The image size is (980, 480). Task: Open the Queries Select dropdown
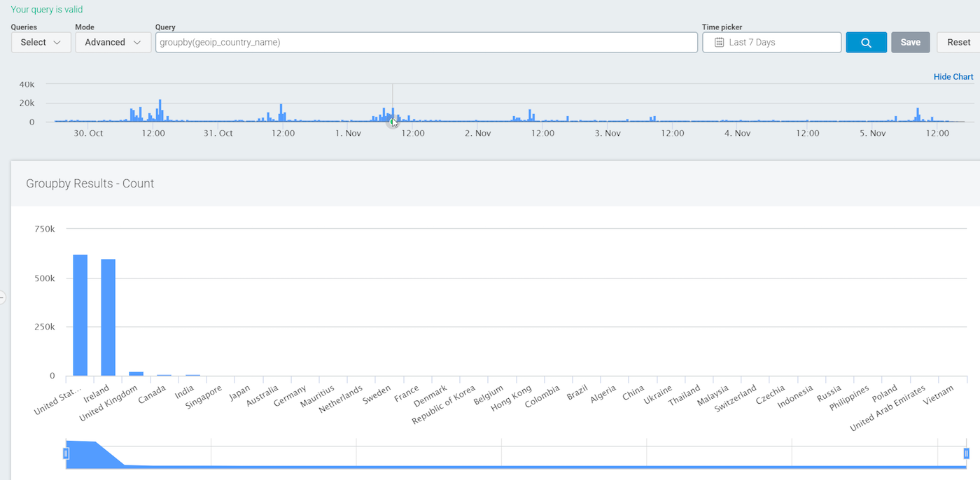pyautogui.click(x=41, y=43)
